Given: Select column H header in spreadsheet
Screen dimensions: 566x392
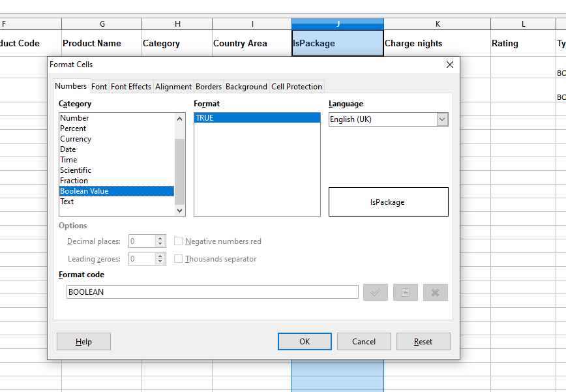Looking at the screenshot, I should pos(177,24).
